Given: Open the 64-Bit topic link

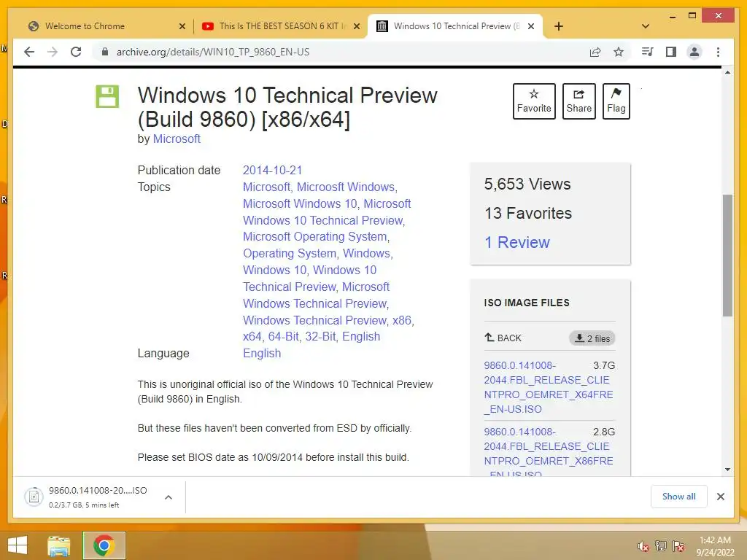Looking at the screenshot, I should (284, 336).
